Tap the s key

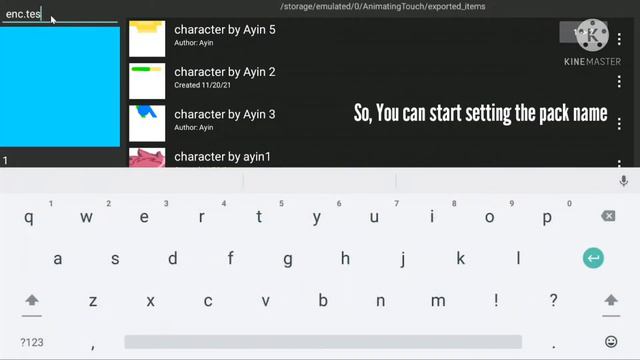(115, 259)
